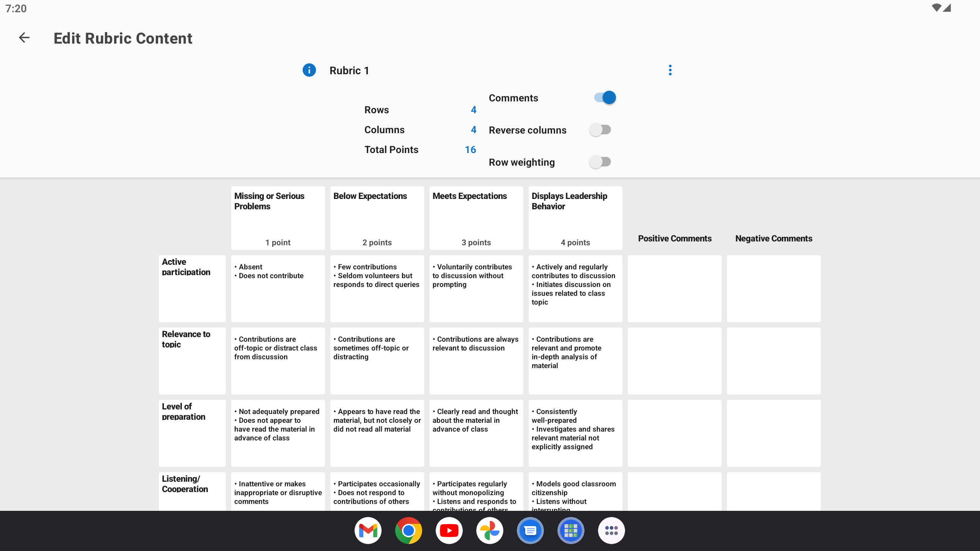Edit the Meets Expectations column header
The width and height of the screenshot is (980, 551).
click(x=476, y=218)
